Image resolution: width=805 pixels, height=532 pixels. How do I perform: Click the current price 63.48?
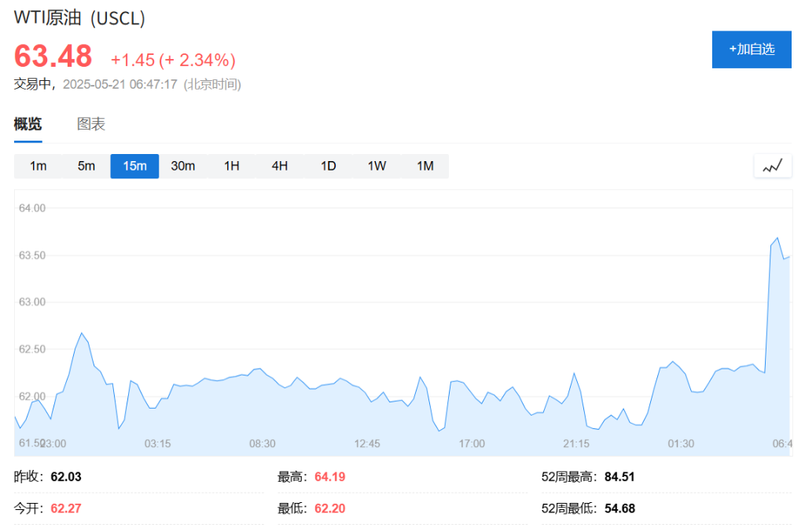coord(53,56)
